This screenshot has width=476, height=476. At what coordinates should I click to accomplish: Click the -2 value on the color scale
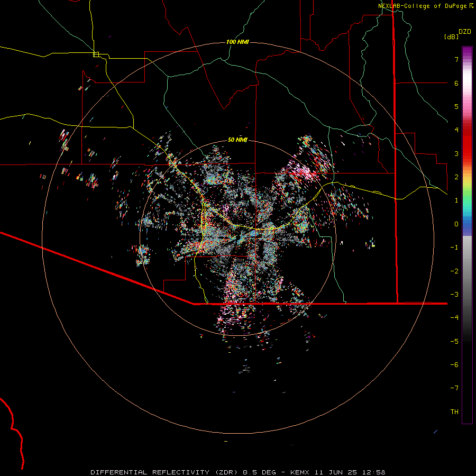coord(454,271)
